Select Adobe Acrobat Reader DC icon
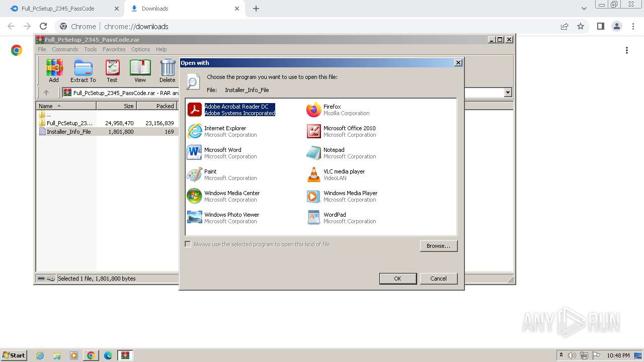The width and height of the screenshot is (644, 362). point(194,110)
